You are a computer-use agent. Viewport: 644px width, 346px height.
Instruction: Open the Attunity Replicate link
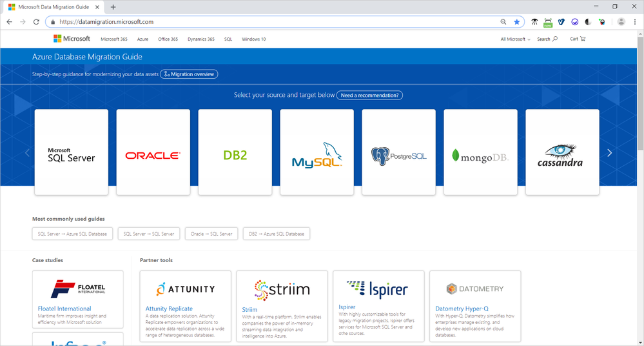169,309
